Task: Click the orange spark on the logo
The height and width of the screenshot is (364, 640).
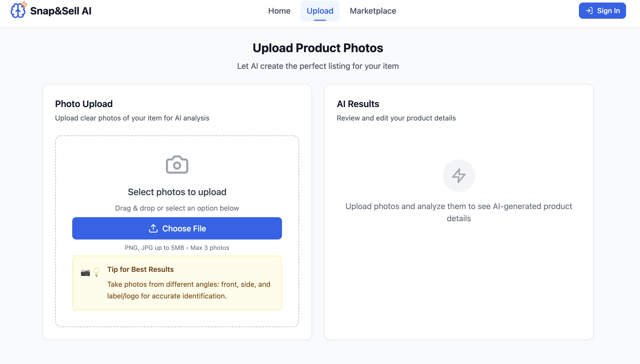Action: click(24, 4)
